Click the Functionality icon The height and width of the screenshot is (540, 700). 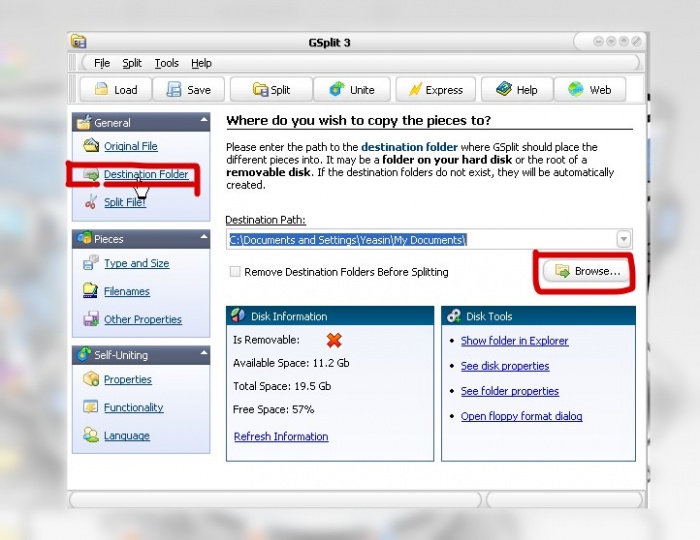[x=91, y=407]
